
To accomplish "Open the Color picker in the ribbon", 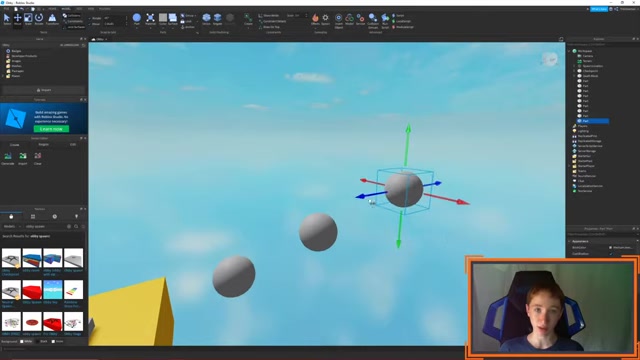I will (163, 19).
